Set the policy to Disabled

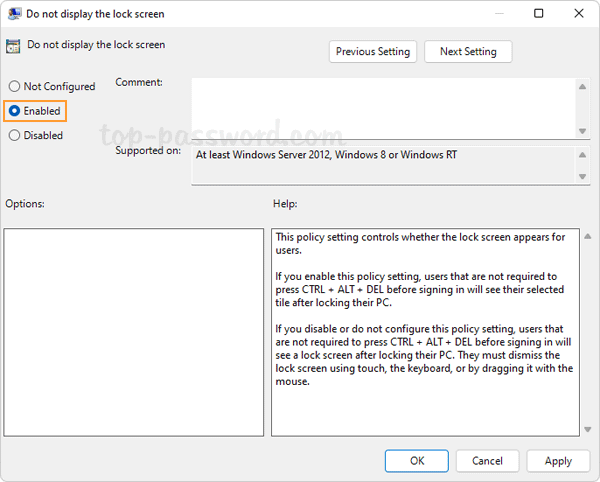(x=15, y=135)
